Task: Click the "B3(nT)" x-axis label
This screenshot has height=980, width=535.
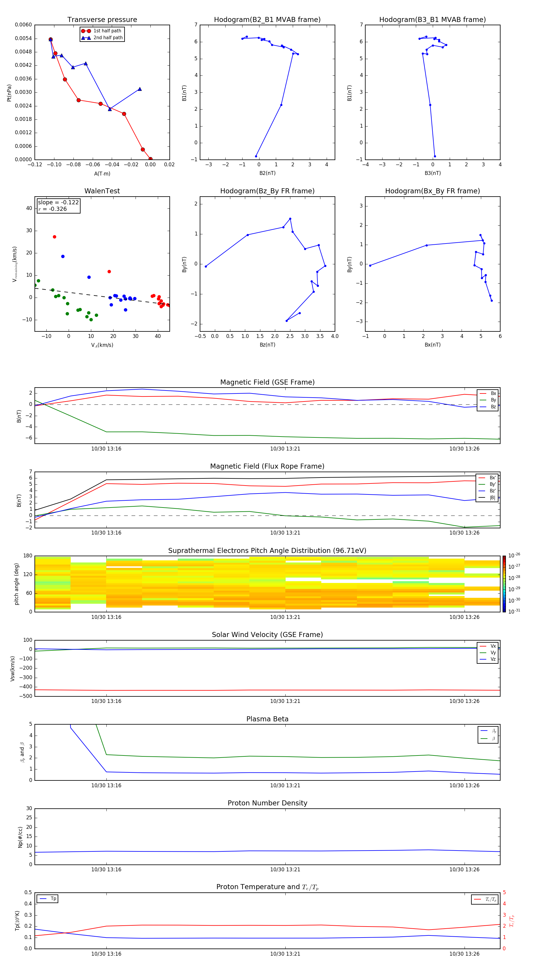Action: pyautogui.click(x=432, y=173)
